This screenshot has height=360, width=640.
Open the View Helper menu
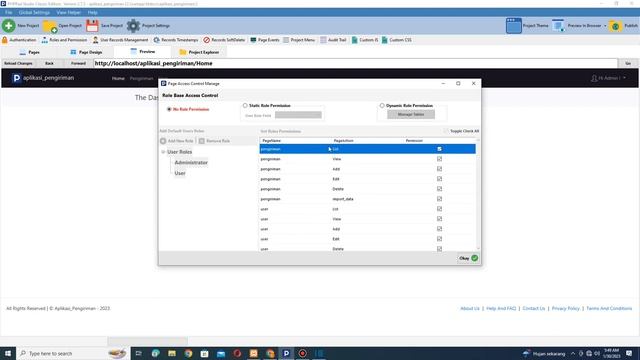(x=68, y=13)
